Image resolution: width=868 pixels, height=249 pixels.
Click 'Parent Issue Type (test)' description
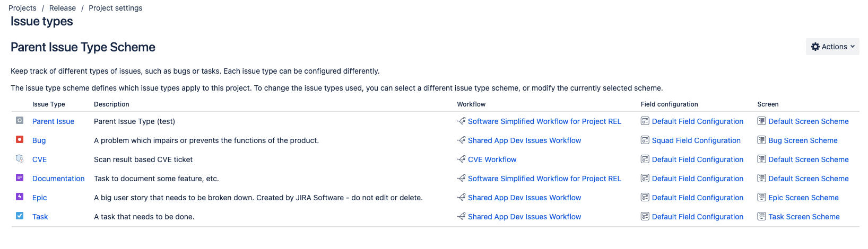[x=134, y=121]
